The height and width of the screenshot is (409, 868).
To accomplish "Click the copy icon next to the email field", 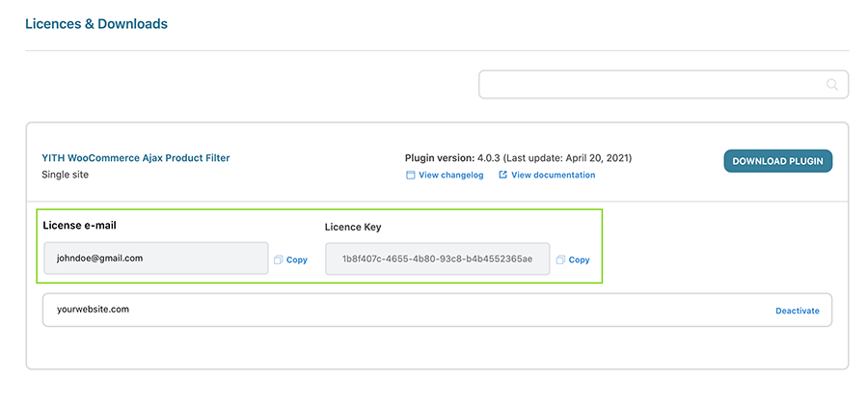I will (278, 259).
